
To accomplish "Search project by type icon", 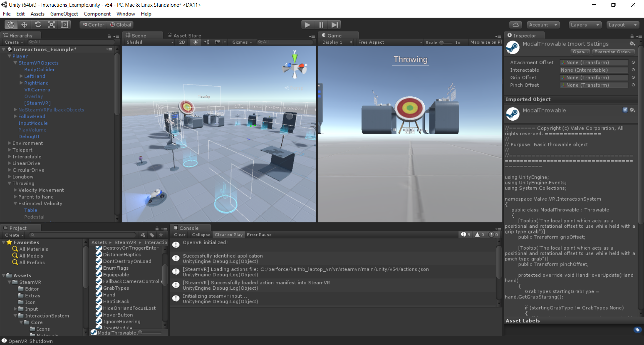I will pos(143,235).
